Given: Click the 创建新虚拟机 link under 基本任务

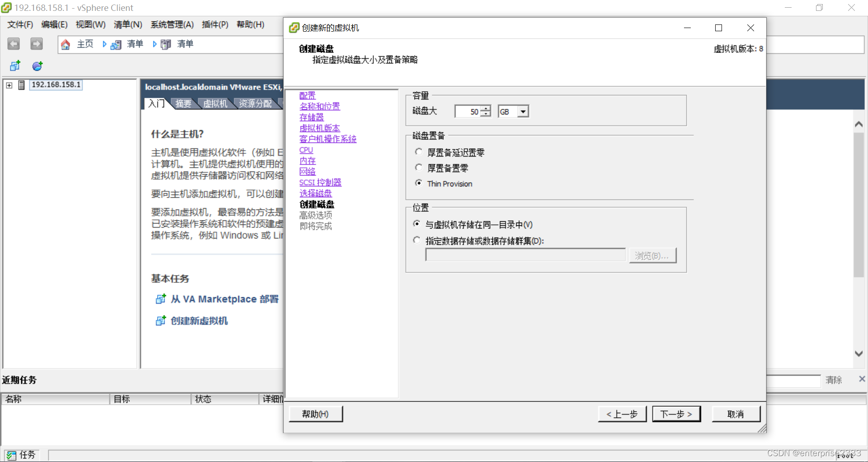Looking at the screenshot, I should [199, 321].
